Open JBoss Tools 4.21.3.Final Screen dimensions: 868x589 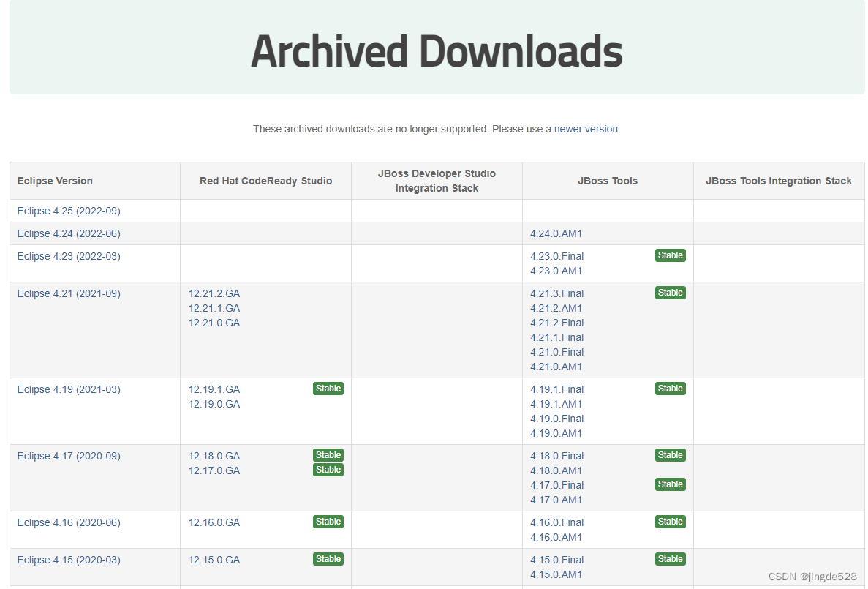(557, 293)
